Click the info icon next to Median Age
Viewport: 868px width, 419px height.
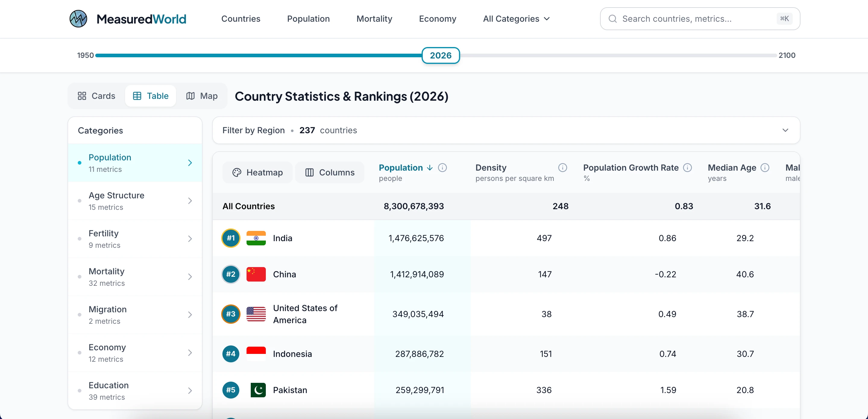coord(765,168)
